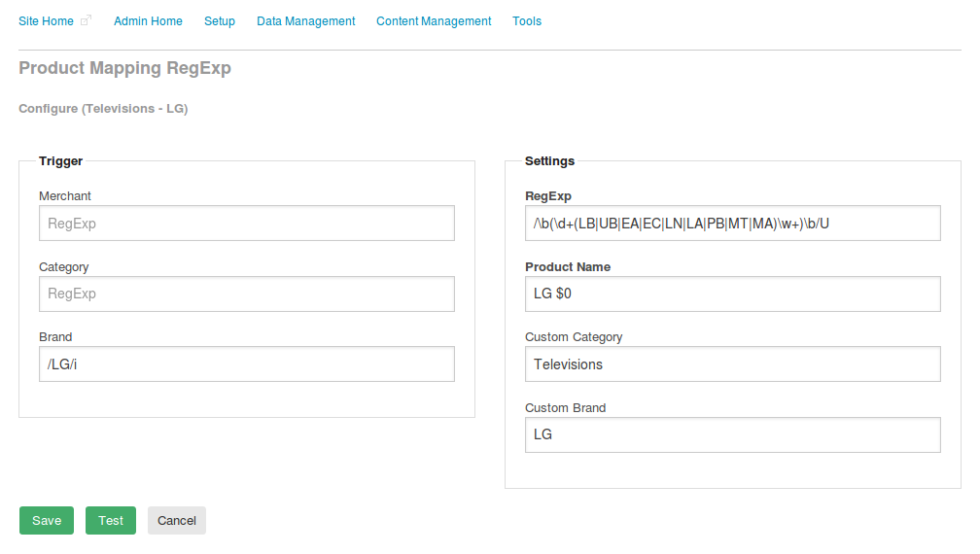Focus the Merchant RegExp field
Screen dimensions: 980x554
247,223
